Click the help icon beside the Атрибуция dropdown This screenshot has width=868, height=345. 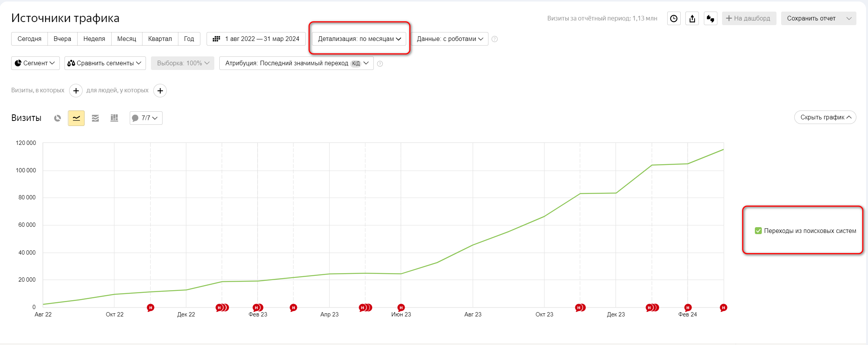point(380,64)
